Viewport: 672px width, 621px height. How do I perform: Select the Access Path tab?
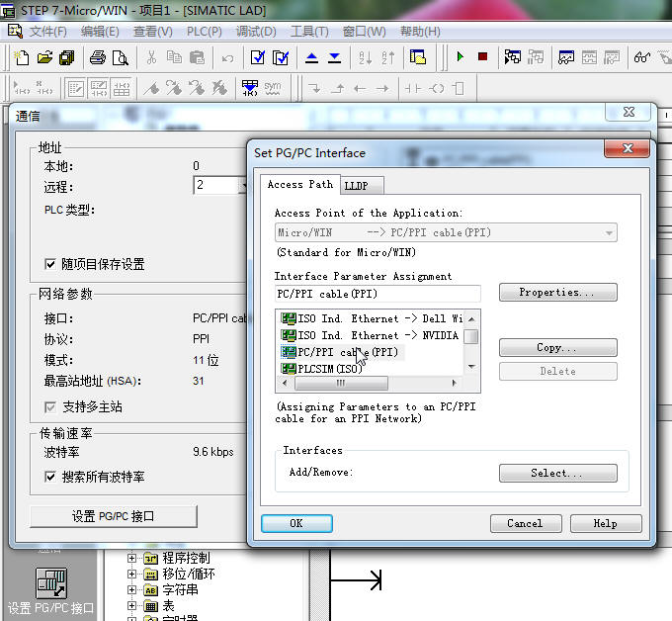pos(300,184)
